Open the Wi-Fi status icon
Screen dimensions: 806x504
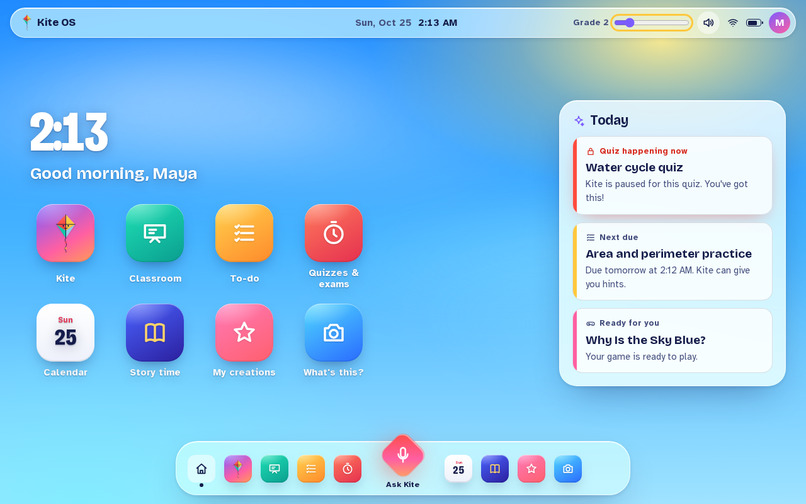732,23
